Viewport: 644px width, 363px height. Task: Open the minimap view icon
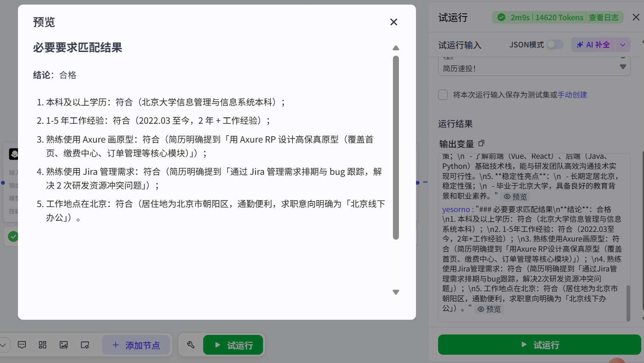[84, 345]
